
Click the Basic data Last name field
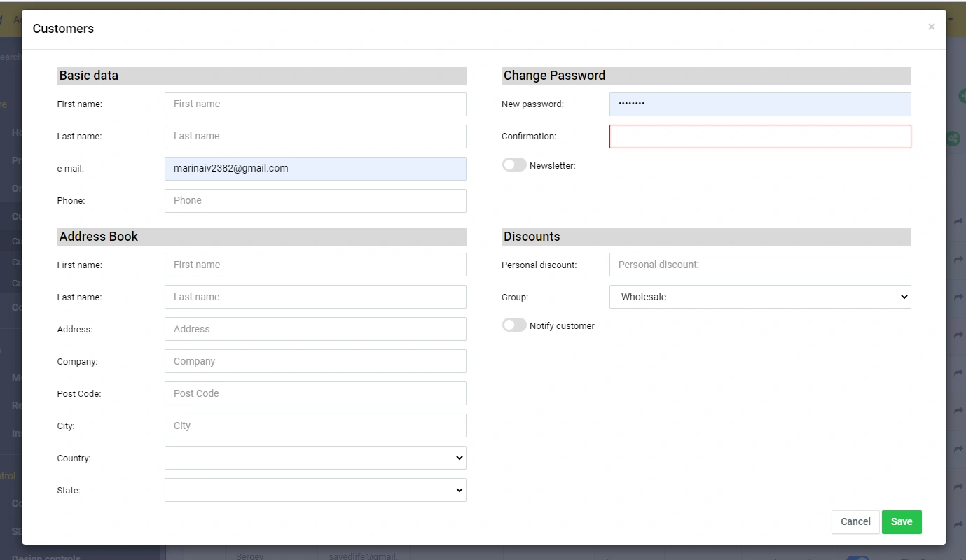(x=315, y=136)
